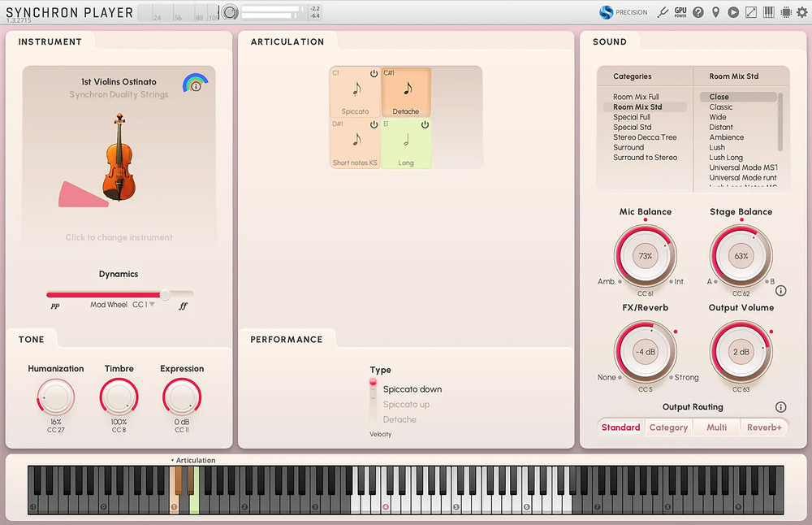
Task: Disable the Long articulation power button
Action: (425, 124)
